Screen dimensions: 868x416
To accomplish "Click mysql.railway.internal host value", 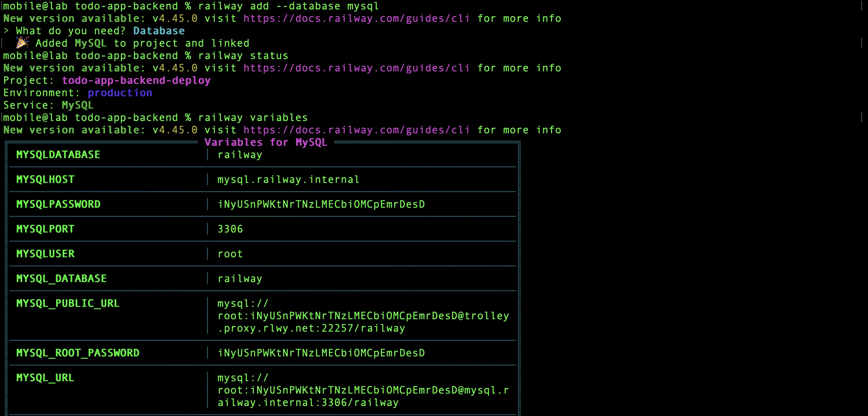I will [x=288, y=180].
